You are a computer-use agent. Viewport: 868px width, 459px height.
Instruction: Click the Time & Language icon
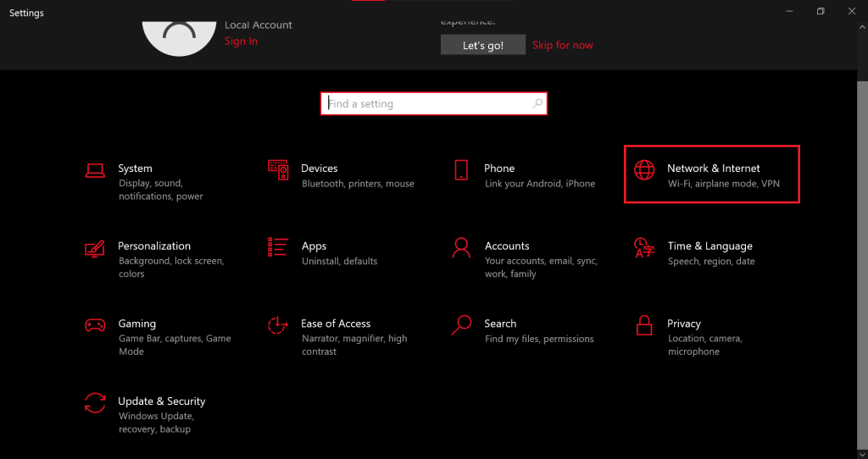(644, 247)
